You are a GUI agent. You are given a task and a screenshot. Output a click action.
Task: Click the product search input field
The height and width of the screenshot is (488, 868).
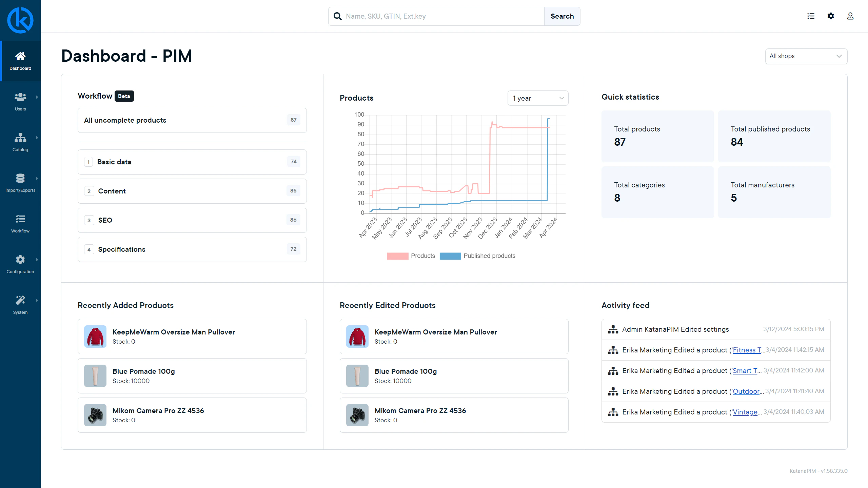[x=441, y=16]
